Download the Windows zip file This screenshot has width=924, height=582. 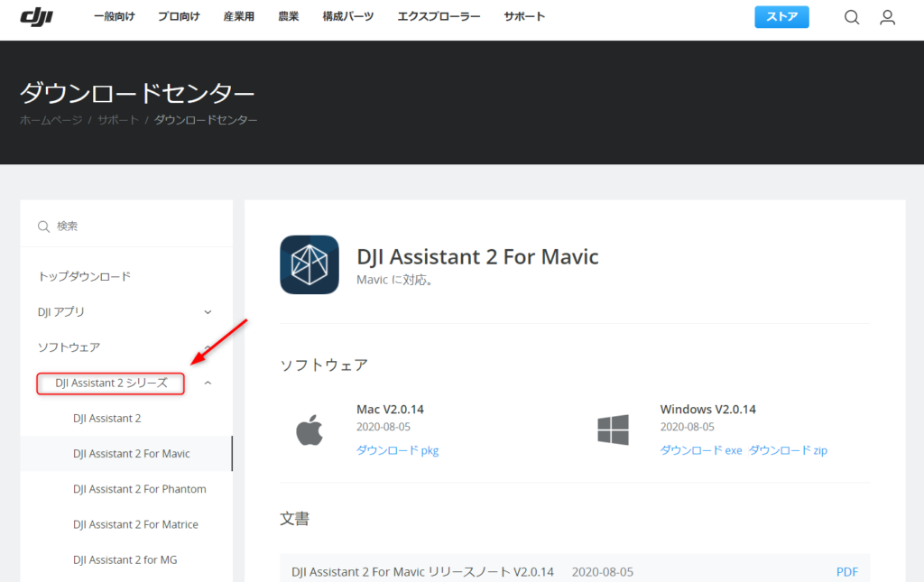click(x=788, y=450)
